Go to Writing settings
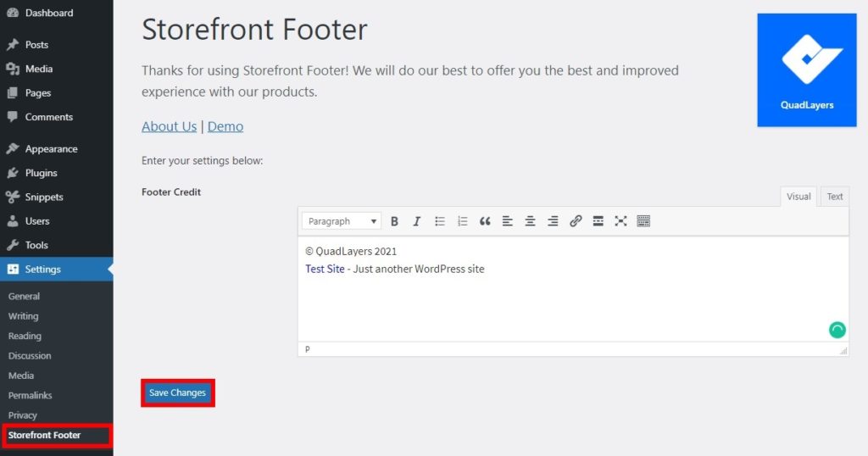The width and height of the screenshot is (868, 456). (23, 316)
